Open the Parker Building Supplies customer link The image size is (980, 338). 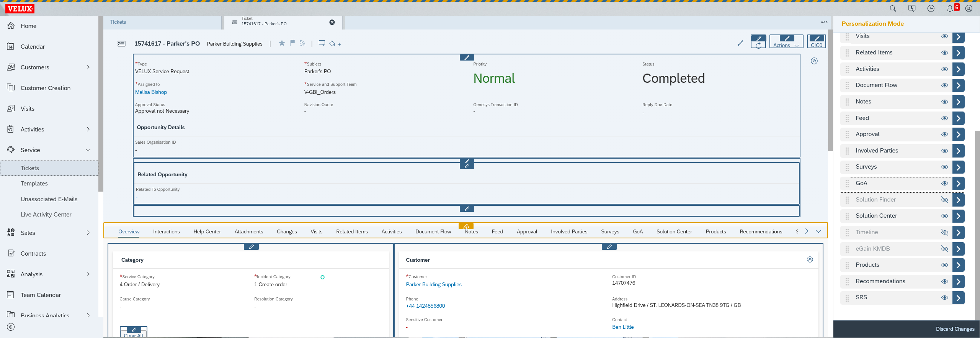434,284
